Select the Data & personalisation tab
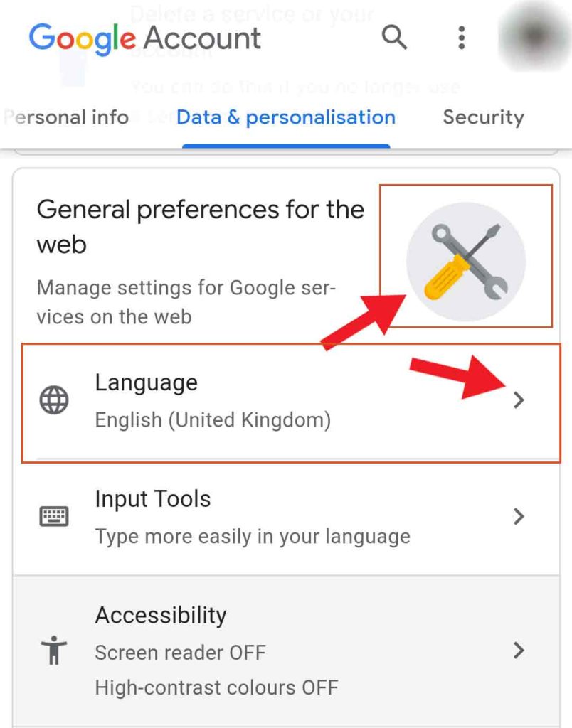The width and height of the screenshot is (572, 728). click(287, 117)
